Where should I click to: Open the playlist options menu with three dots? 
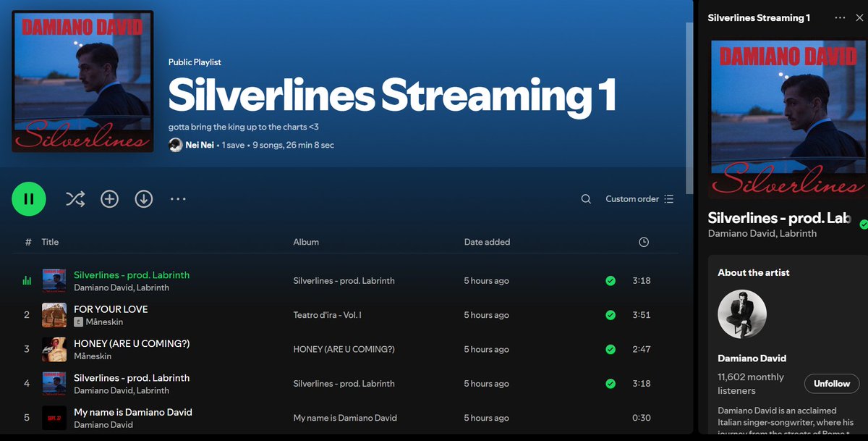tap(178, 198)
